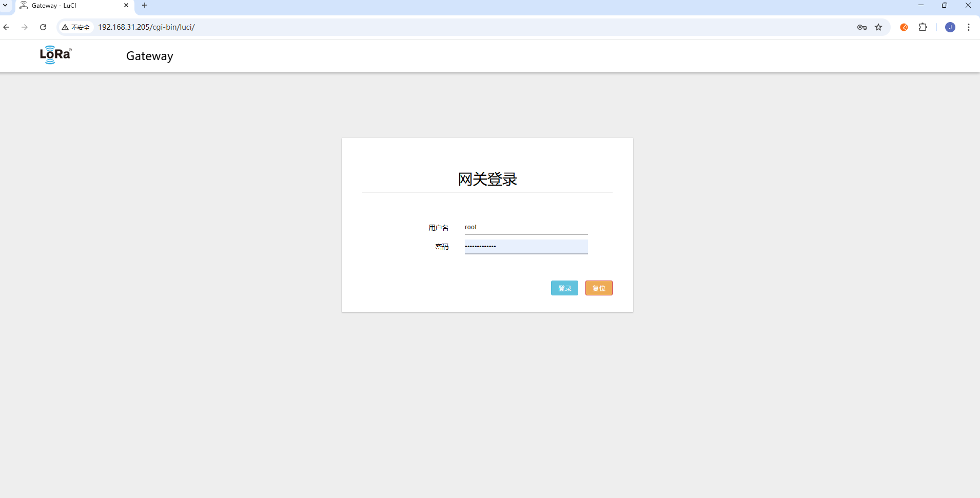Open the saved passwords key icon

coord(861,27)
